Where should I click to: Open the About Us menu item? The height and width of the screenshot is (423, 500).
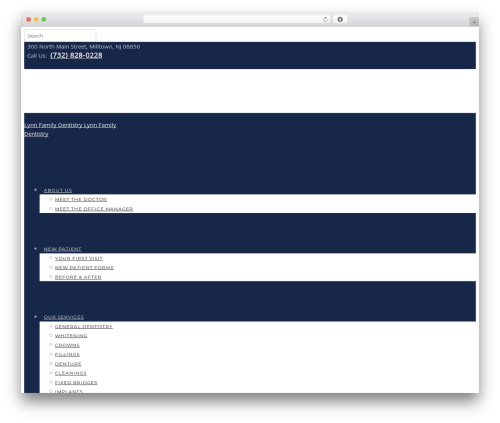[58, 190]
